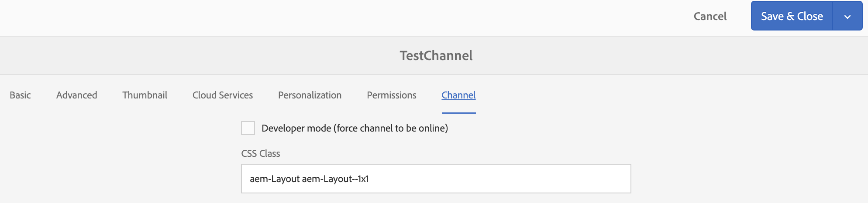Click the TestChannel page title
Image resolution: width=868 pixels, height=203 pixels.
pyautogui.click(x=436, y=56)
